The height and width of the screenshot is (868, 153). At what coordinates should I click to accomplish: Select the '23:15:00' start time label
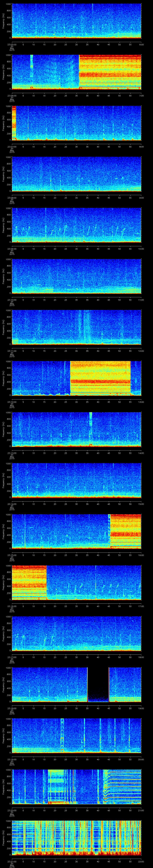tap(12, 555)
